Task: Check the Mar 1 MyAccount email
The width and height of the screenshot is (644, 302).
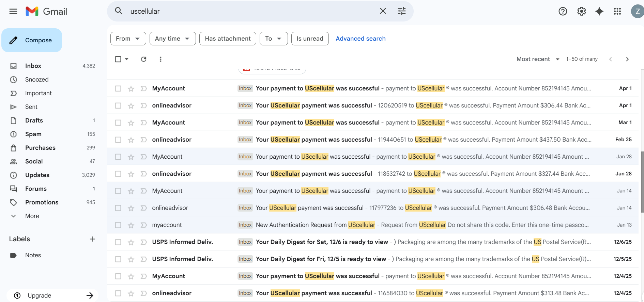Action: click(x=118, y=123)
